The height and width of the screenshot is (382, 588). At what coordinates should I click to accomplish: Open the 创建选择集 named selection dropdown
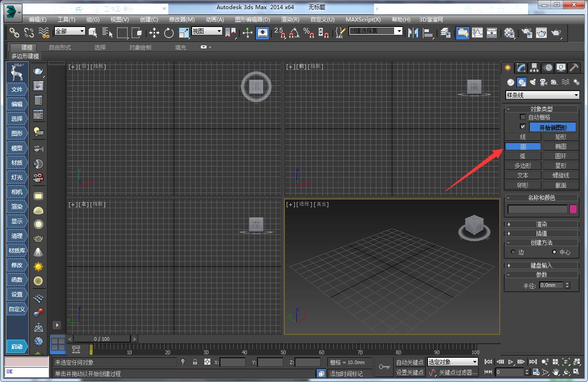[x=376, y=31]
